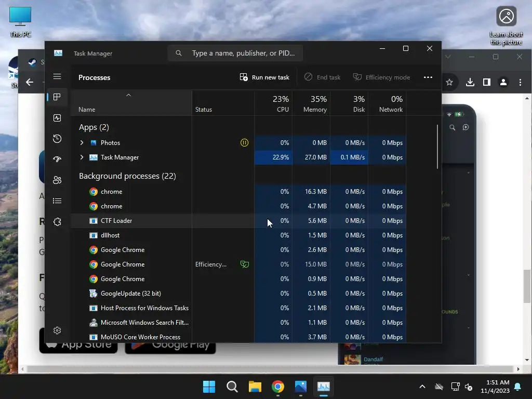Sort processes by Network column
Viewport: 532px width, 399px height.
tap(388, 103)
